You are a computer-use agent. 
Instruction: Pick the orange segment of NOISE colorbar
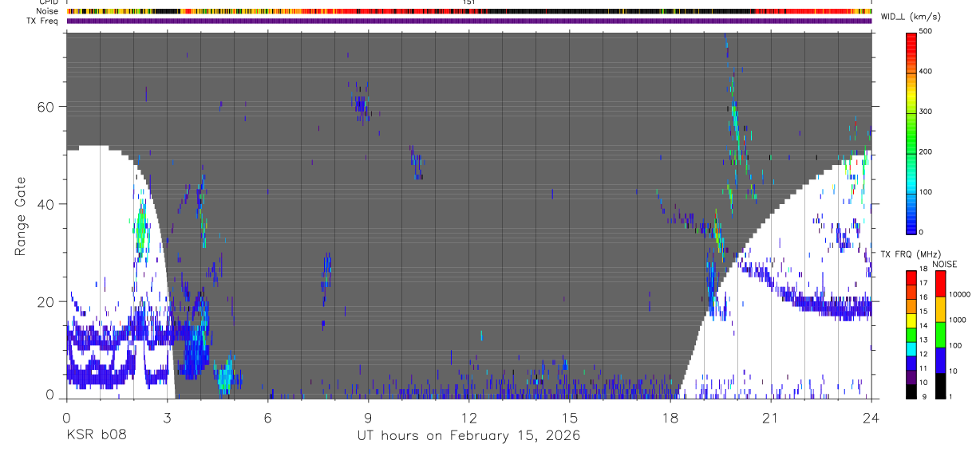click(940, 309)
